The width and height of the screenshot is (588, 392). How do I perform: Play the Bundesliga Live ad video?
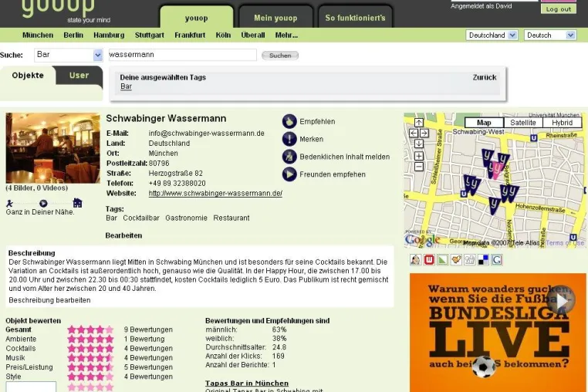[561, 301]
